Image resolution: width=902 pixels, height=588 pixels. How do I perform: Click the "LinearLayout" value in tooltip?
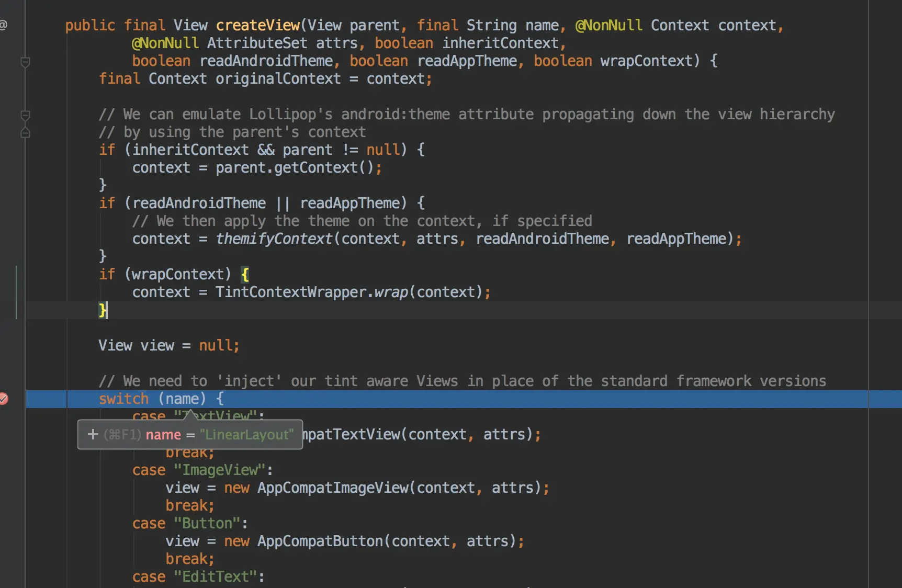[x=246, y=435]
